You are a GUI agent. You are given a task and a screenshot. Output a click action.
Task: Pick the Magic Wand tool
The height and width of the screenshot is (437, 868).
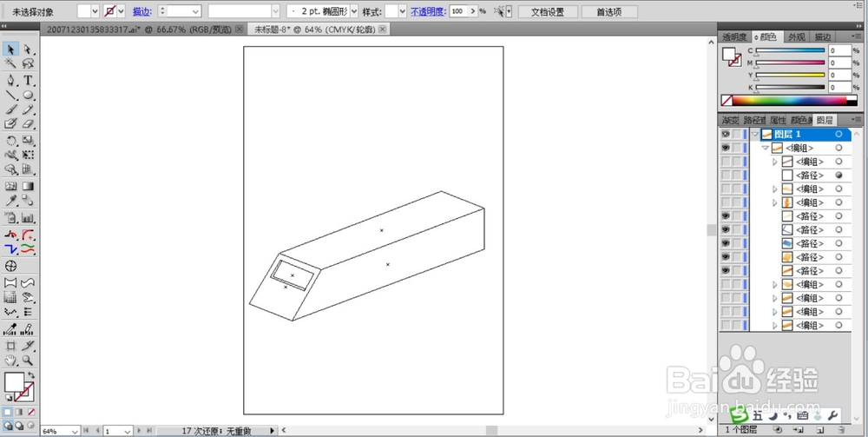click(x=10, y=63)
